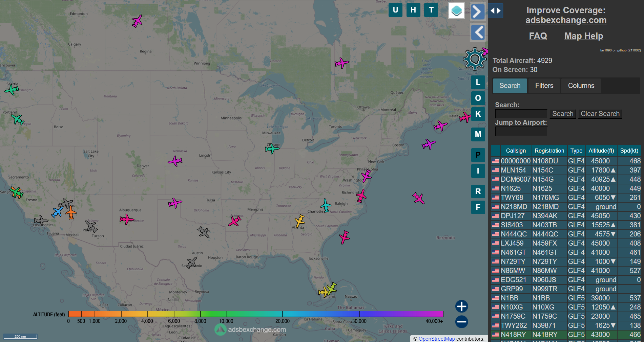Click the black plane near San Antonio
This screenshot has height=342, width=644.
[x=192, y=262]
